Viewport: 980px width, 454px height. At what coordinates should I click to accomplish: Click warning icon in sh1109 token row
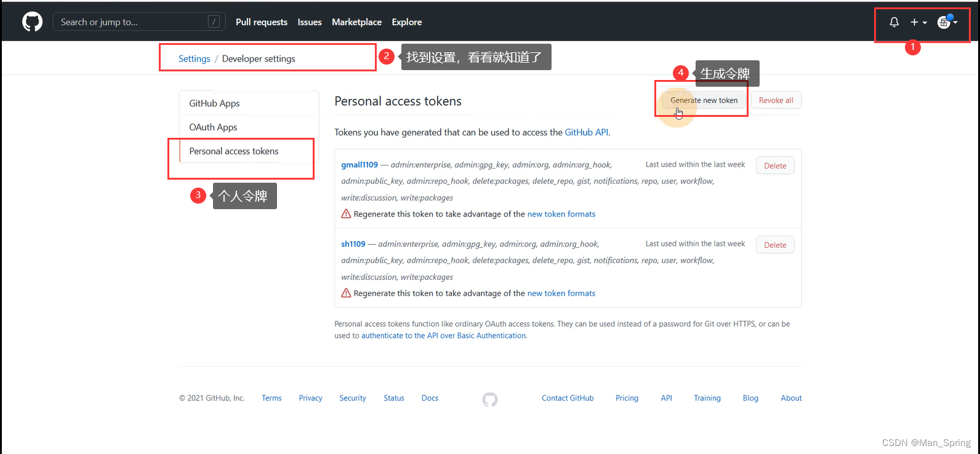click(x=346, y=293)
